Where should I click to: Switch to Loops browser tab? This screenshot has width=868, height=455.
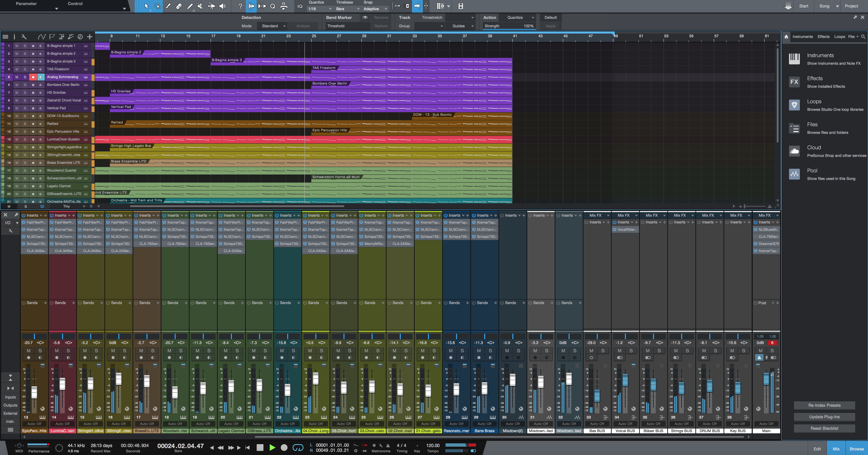click(x=839, y=37)
